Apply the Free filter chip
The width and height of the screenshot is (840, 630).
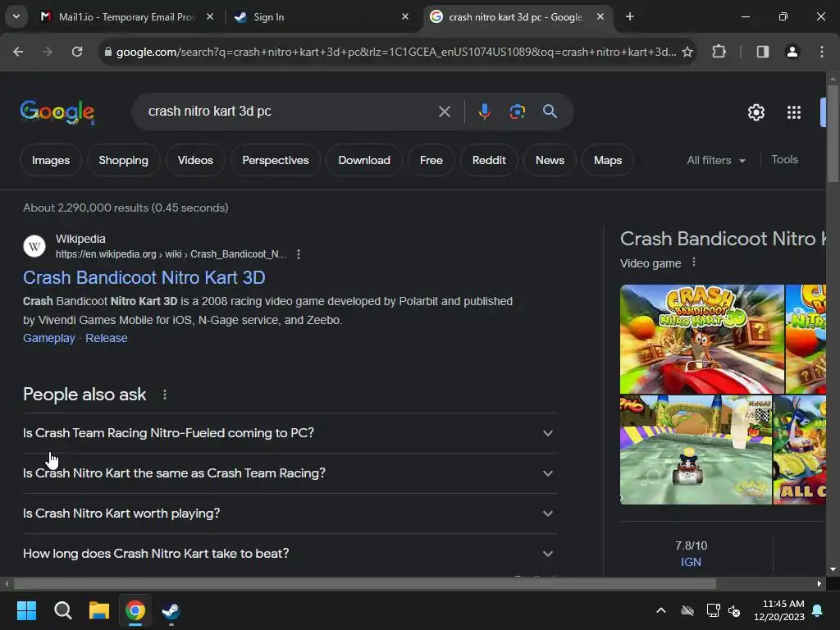pos(431,160)
